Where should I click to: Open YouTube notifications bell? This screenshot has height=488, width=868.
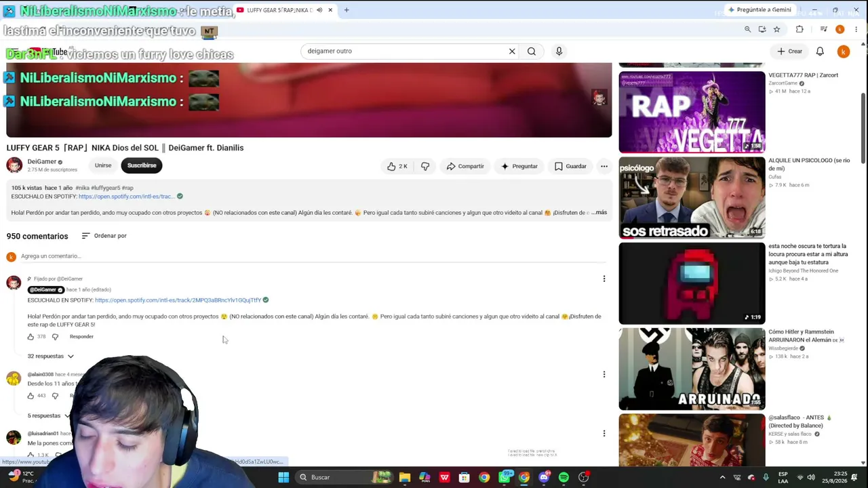pos(820,51)
